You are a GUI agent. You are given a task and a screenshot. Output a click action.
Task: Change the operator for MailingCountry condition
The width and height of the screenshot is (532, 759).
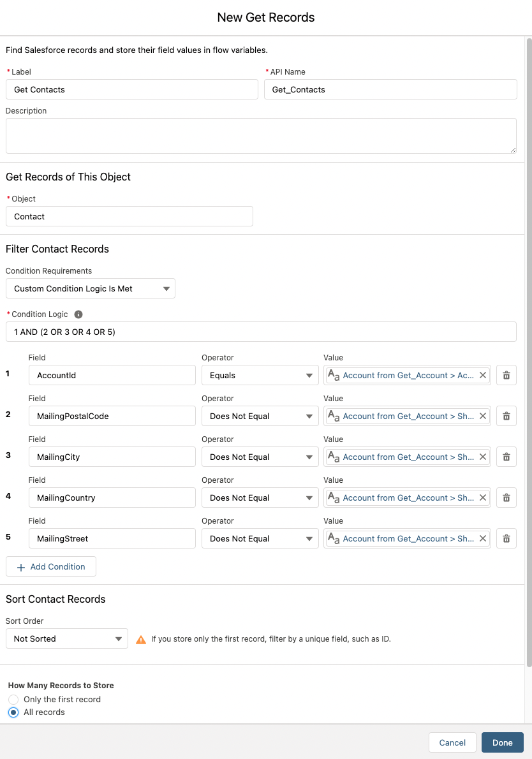(260, 498)
